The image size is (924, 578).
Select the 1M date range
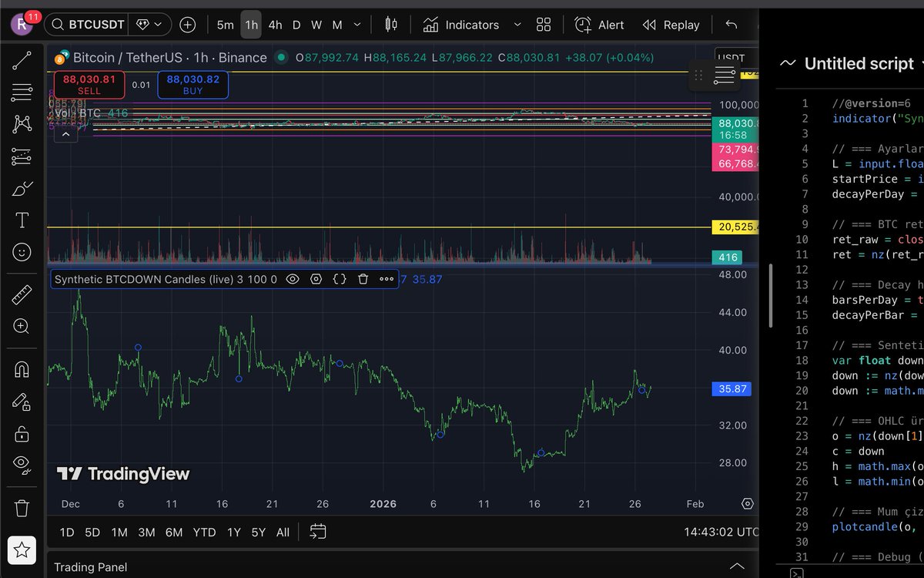point(119,532)
